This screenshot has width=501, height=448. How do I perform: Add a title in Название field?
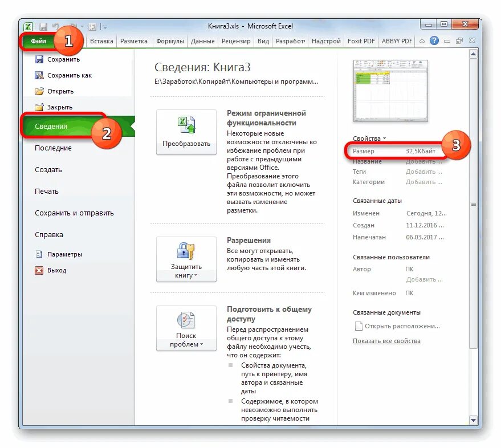click(x=423, y=162)
